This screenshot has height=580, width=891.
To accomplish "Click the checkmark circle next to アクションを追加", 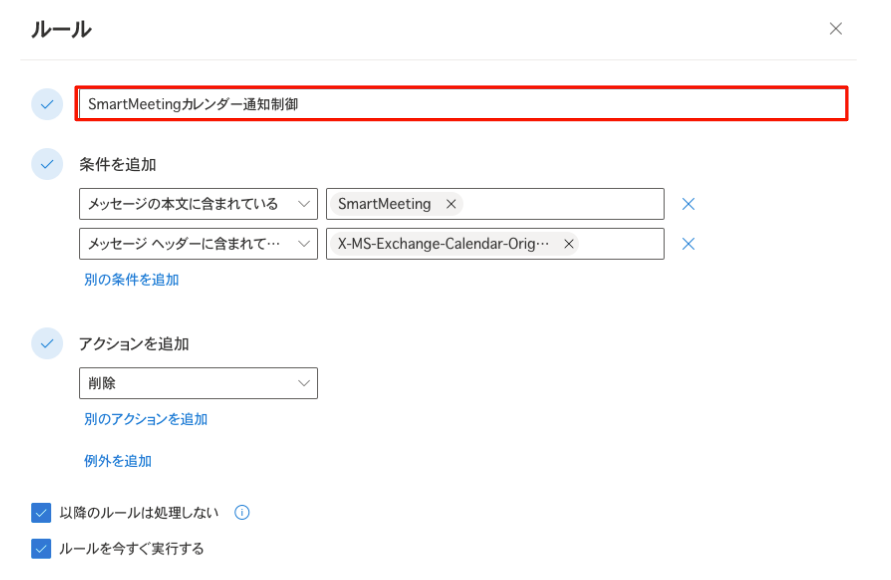I will pyautogui.click(x=47, y=343).
